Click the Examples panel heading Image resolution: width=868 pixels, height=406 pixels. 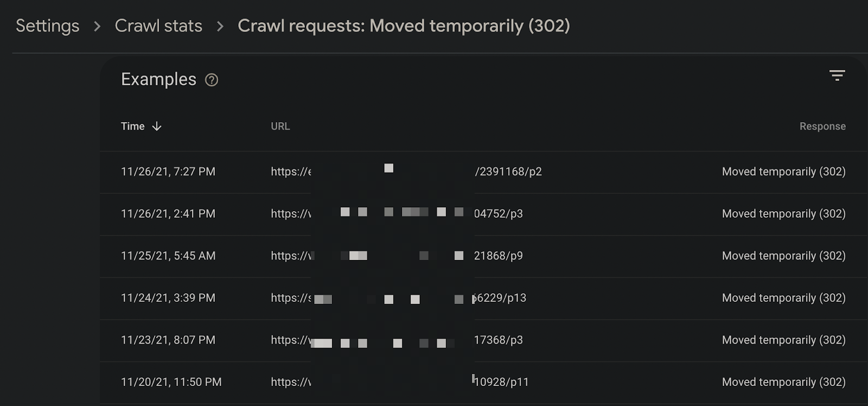[158, 79]
